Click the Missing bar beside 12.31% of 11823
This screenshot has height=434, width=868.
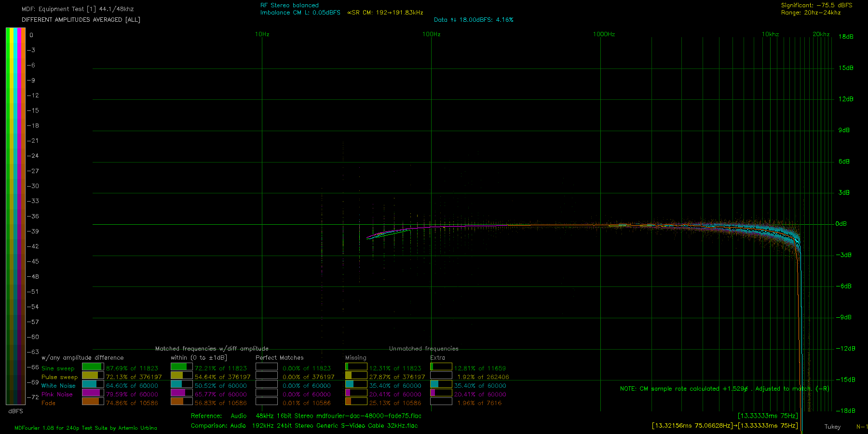coord(356,367)
